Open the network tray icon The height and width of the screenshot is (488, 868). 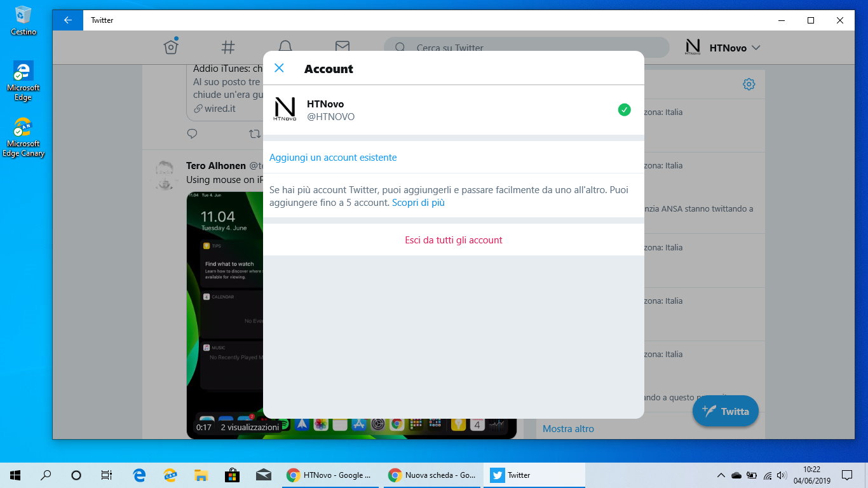click(767, 475)
